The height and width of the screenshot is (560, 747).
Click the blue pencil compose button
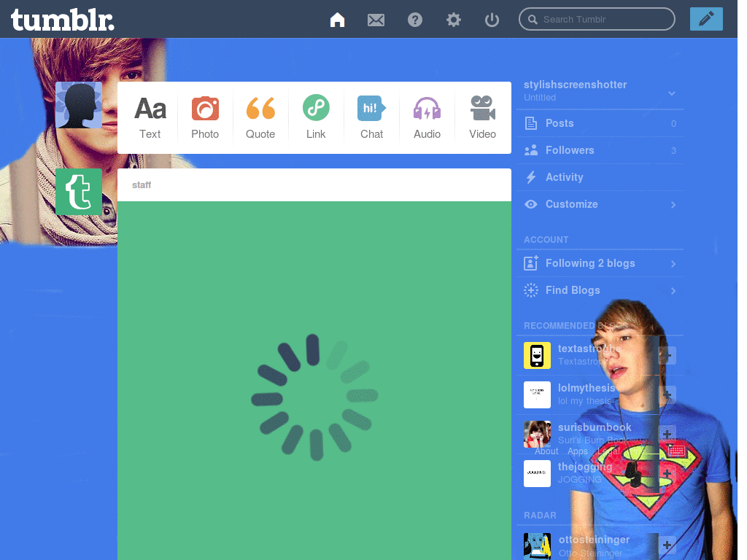pyautogui.click(x=706, y=19)
